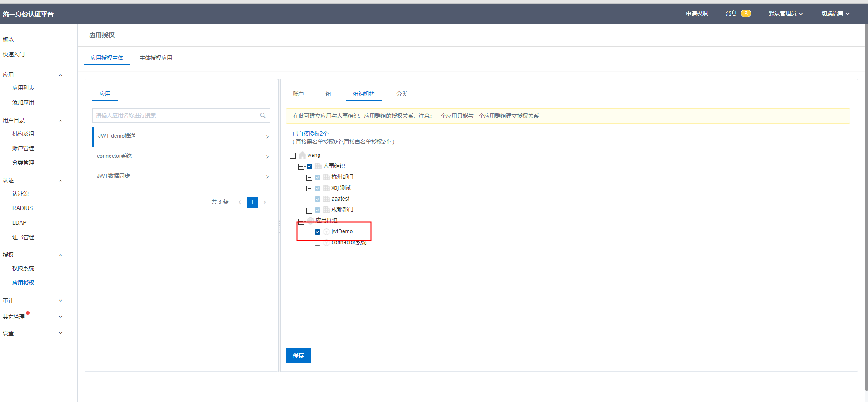
Task: Toggle the 人事组织 checkbox
Action: (x=309, y=166)
